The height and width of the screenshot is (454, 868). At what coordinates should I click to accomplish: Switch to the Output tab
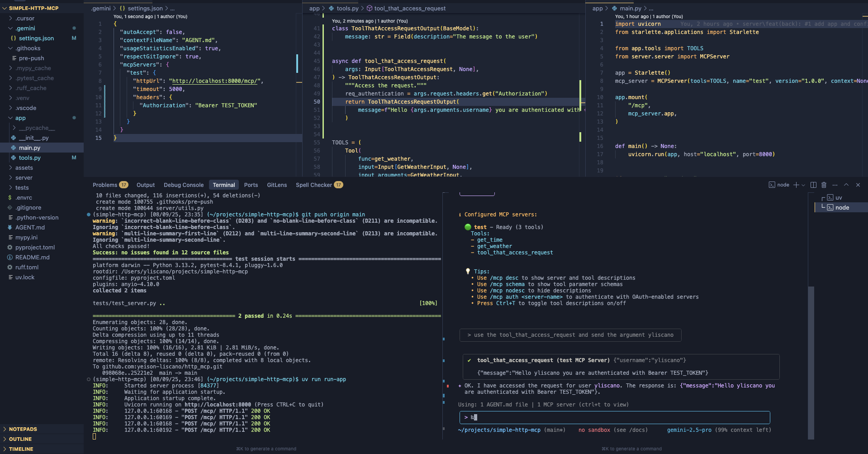146,185
